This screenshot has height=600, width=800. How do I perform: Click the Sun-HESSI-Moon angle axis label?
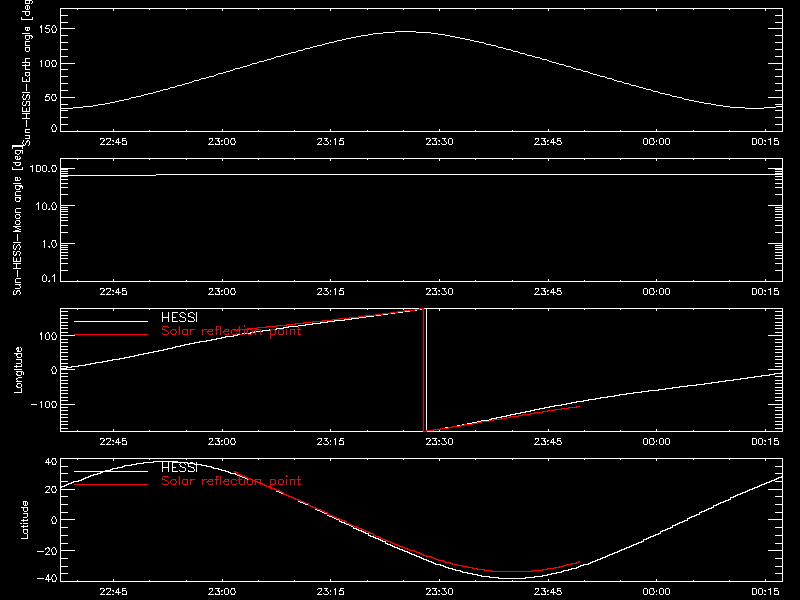(x=17, y=220)
